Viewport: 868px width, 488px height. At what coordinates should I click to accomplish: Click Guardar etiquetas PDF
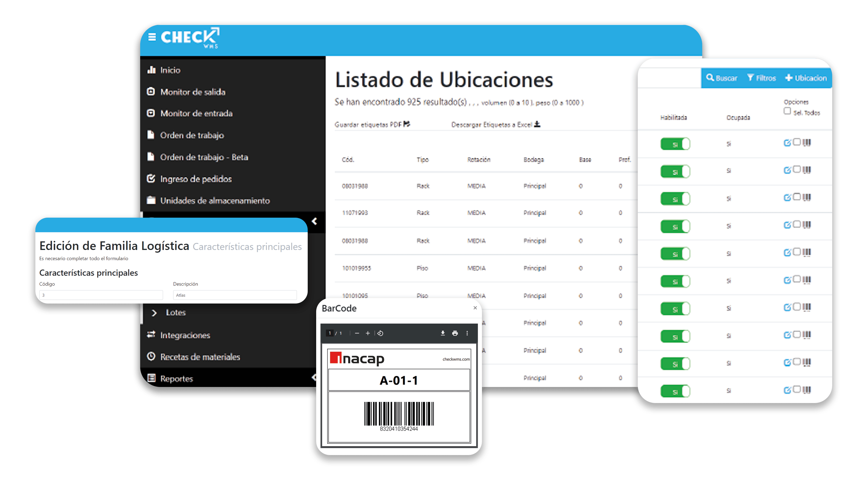[372, 124]
